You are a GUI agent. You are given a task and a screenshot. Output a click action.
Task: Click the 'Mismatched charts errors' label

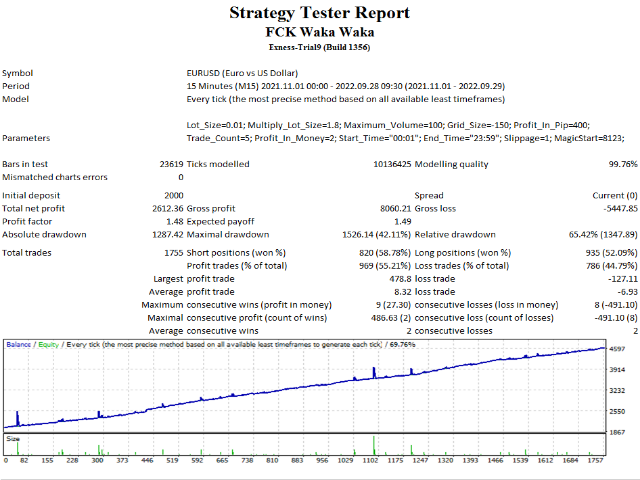pyautogui.click(x=55, y=177)
